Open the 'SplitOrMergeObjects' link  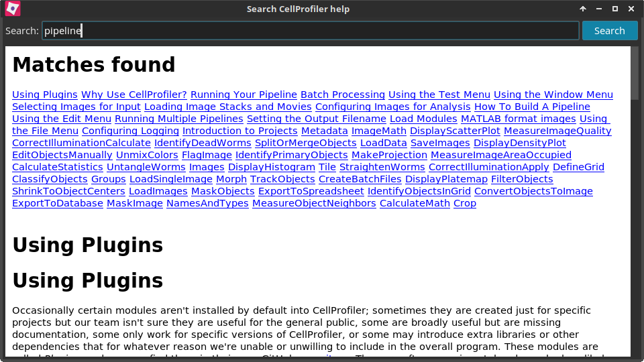pos(306,143)
